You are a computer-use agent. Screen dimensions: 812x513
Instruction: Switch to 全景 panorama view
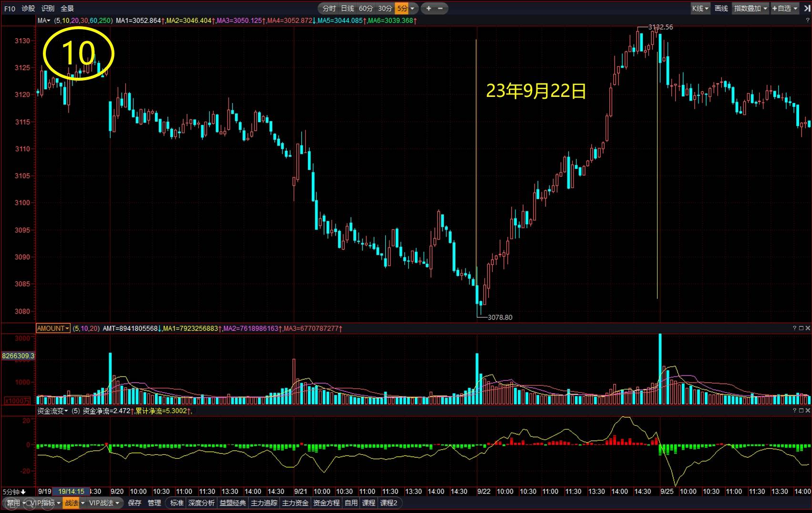coord(67,9)
